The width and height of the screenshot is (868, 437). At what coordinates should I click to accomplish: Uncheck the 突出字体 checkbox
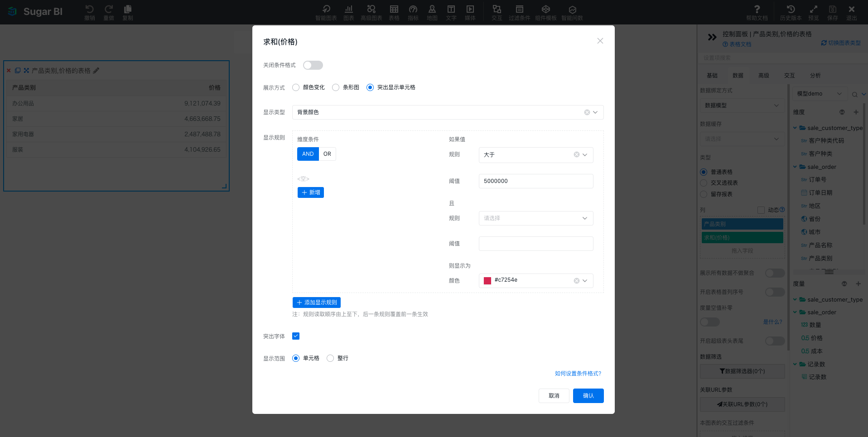click(296, 336)
